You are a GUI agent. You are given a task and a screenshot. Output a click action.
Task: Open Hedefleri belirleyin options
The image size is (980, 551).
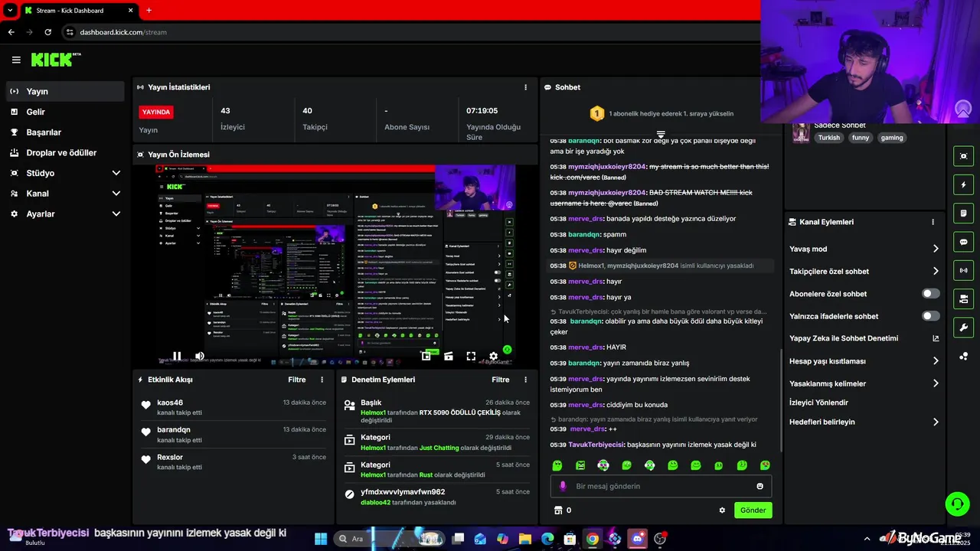[864, 422]
